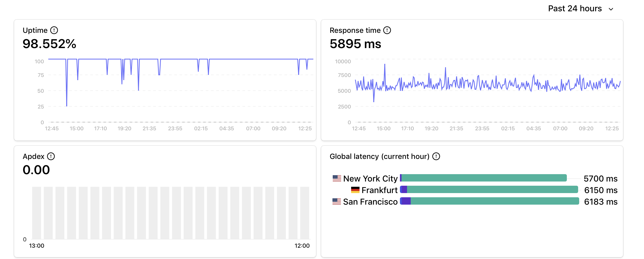Click the 6183 ms San Francisco value
The width and height of the screenshot is (644, 259).
[x=601, y=202]
